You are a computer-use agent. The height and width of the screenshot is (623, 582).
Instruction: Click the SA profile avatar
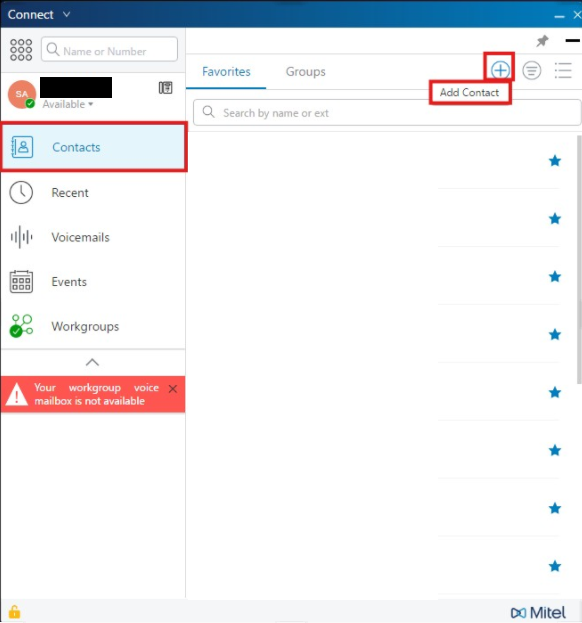click(x=22, y=94)
